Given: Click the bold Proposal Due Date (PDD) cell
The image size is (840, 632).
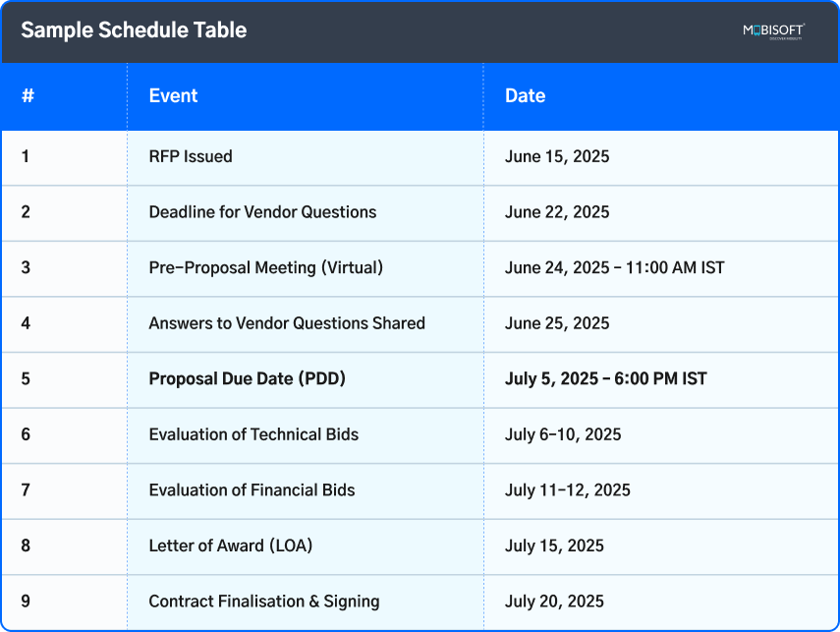Looking at the screenshot, I should pos(247,378).
